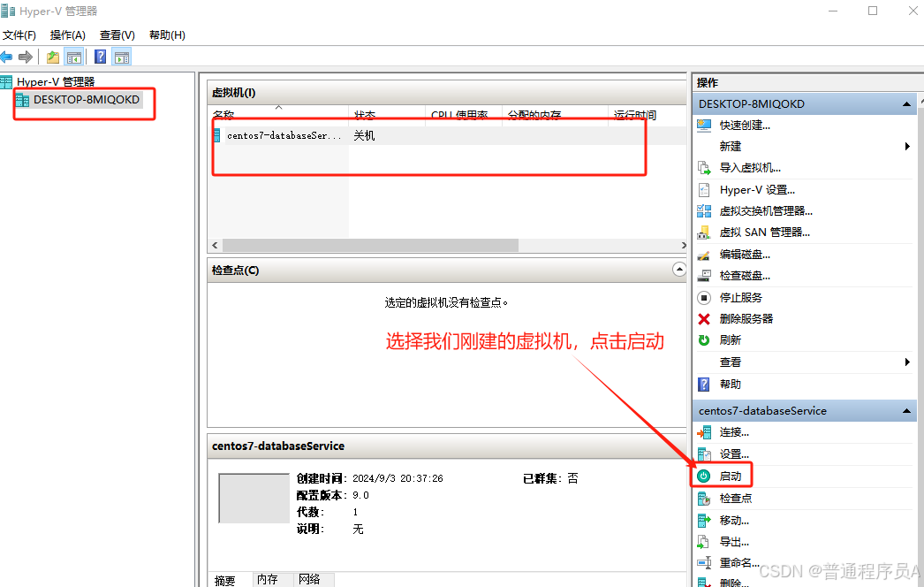The height and width of the screenshot is (587, 924).
Task: Collapse the centos7-databaseService actions section
Action: (x=906, y=410)
